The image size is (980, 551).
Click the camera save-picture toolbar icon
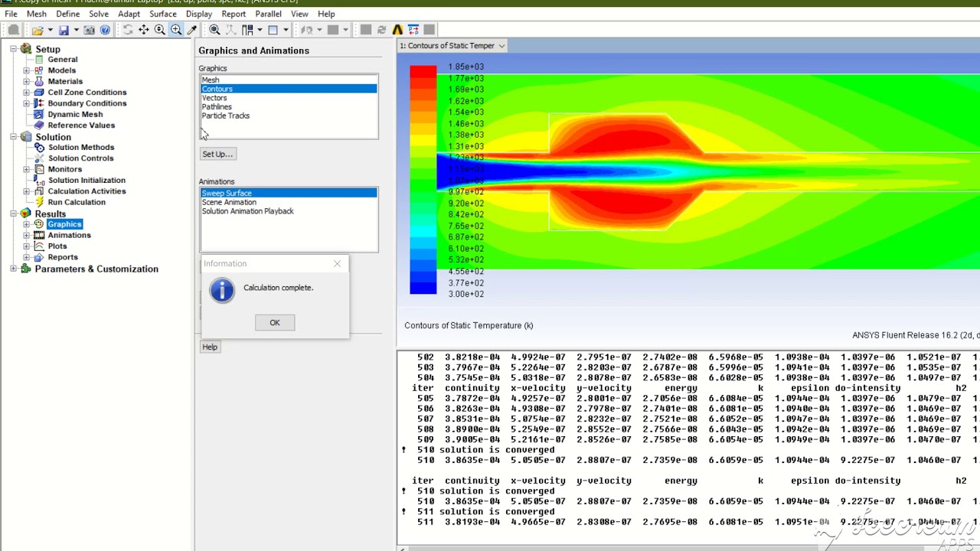click(x=90, y=30)
